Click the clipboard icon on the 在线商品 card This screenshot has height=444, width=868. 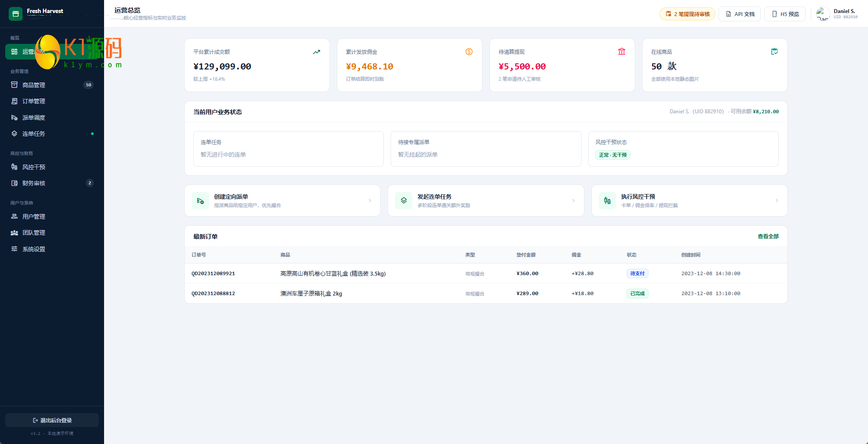click(774, 52)
